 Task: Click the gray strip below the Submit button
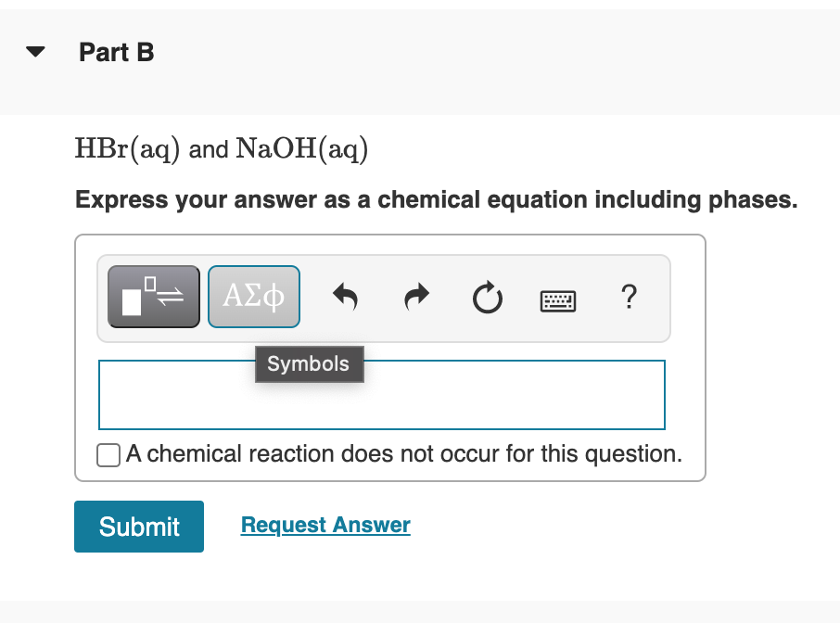coord(417,610)
